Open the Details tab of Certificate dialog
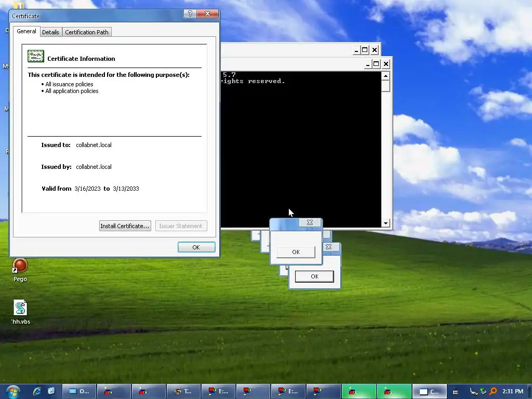 50,32
